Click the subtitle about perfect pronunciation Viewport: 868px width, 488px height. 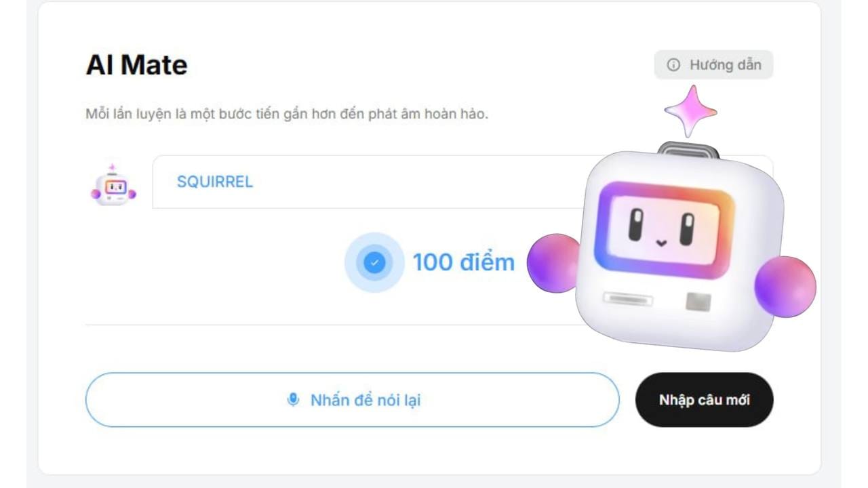287,114
